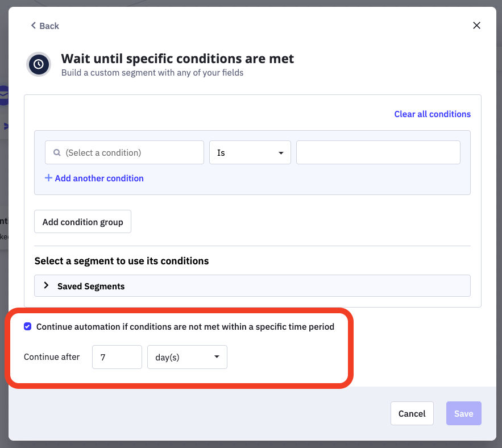The image size is (502, 448).
Task: Click the magnifier icon in the condition search
Action: pos(57,153)
